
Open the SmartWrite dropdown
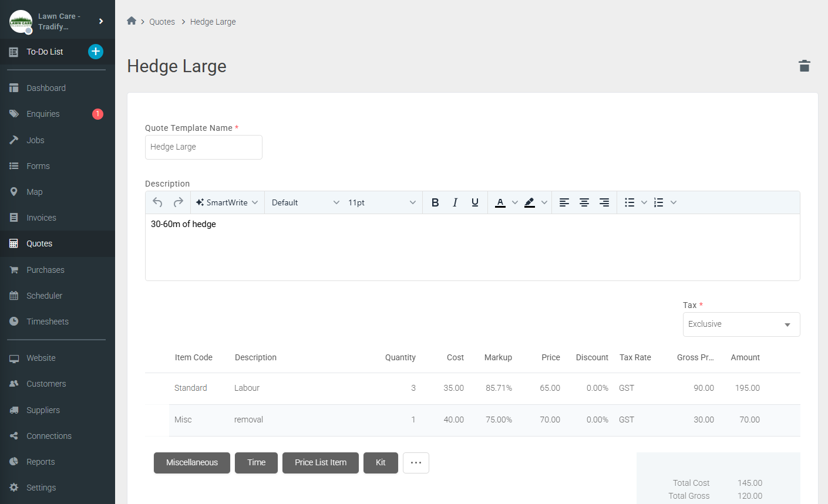[227, 202]
